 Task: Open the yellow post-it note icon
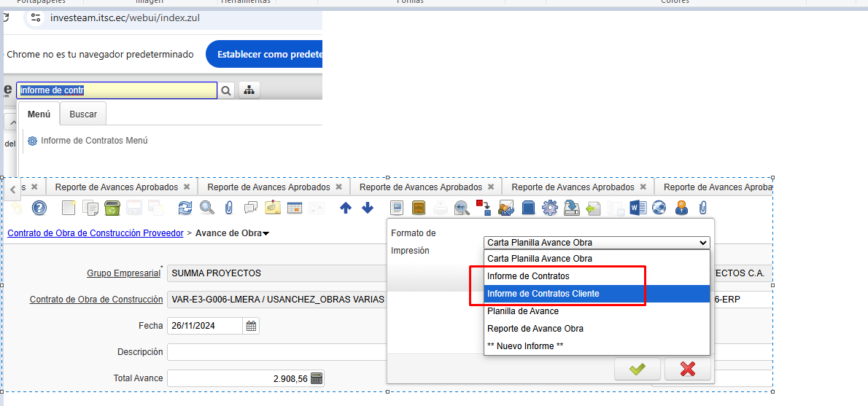click(x=273, y=208)
